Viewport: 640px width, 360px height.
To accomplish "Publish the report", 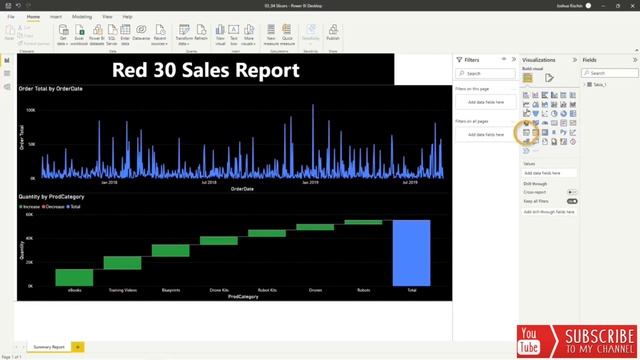I will [333, 33].
